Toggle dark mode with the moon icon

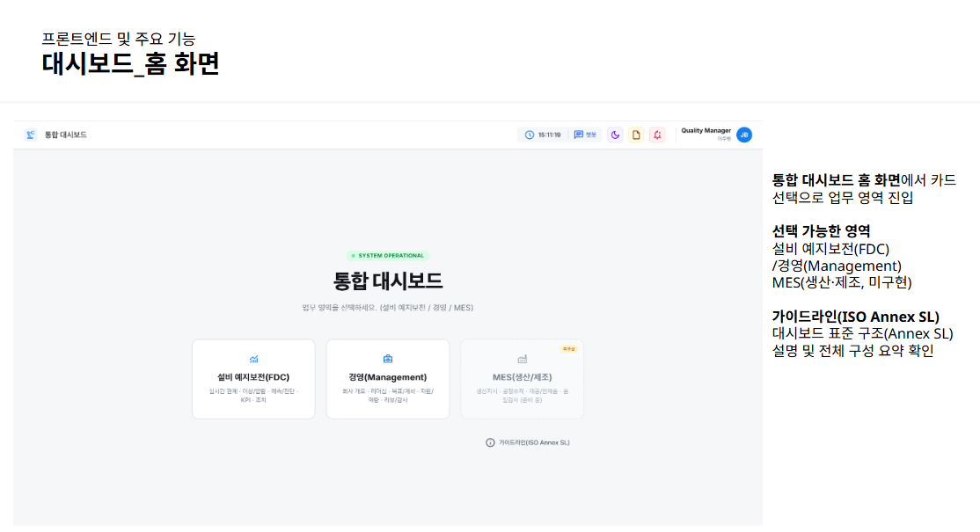click(615, 135)
